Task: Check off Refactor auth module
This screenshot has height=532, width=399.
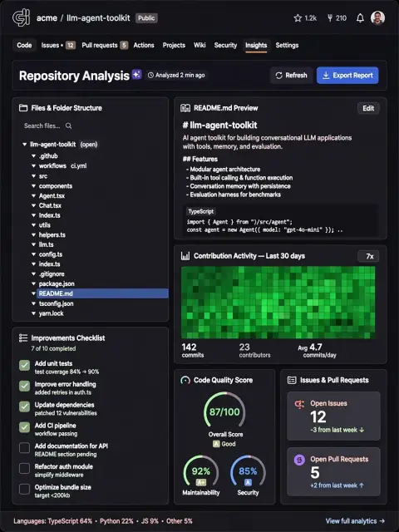Action: tap(24, 468)
